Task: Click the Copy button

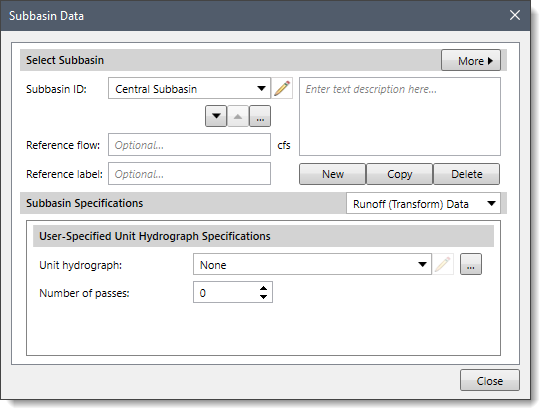Action: [x=400, y=174]
